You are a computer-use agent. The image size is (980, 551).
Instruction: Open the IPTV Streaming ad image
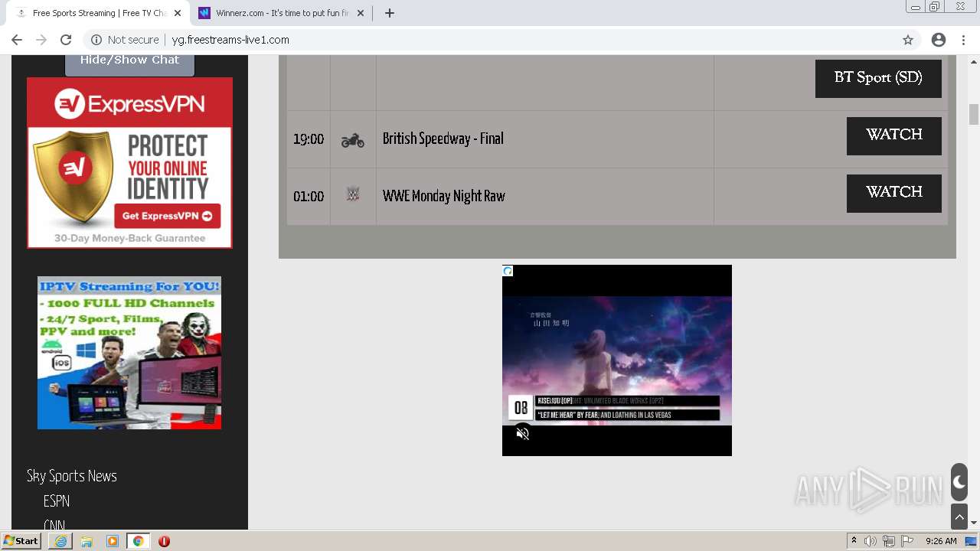[x=129, y=353]
